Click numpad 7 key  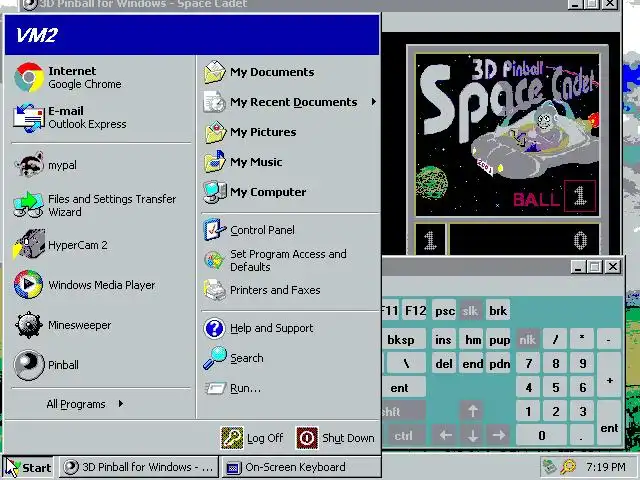(x=528, y=363)
